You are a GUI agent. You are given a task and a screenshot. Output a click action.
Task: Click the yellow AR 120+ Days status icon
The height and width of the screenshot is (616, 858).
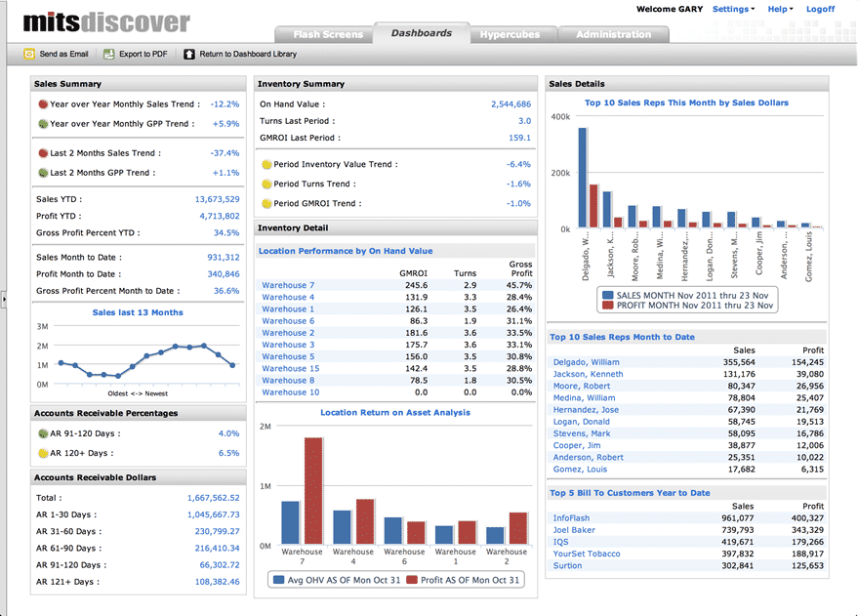[43, 453]
